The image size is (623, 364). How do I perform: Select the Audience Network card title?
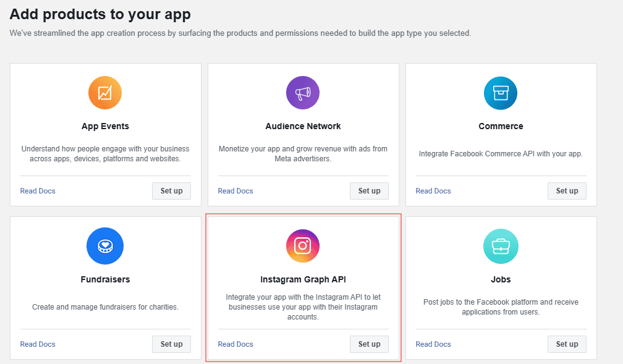point(303,126)
